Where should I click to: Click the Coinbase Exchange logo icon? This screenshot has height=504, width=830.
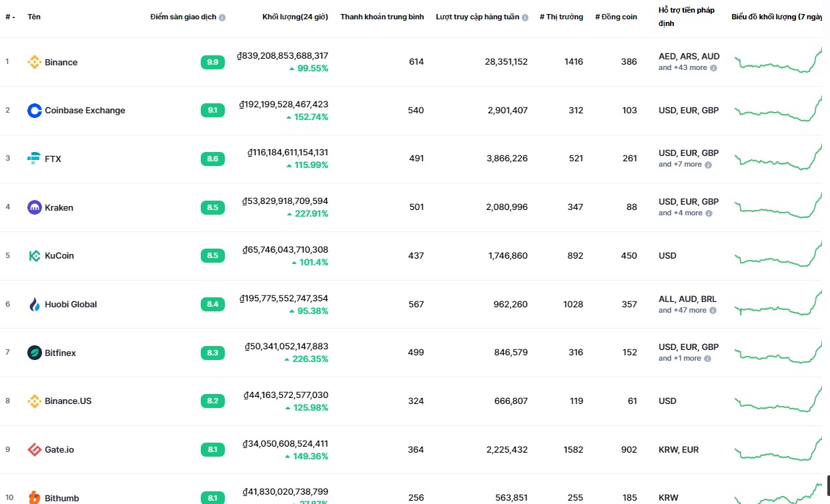point(35,111)
